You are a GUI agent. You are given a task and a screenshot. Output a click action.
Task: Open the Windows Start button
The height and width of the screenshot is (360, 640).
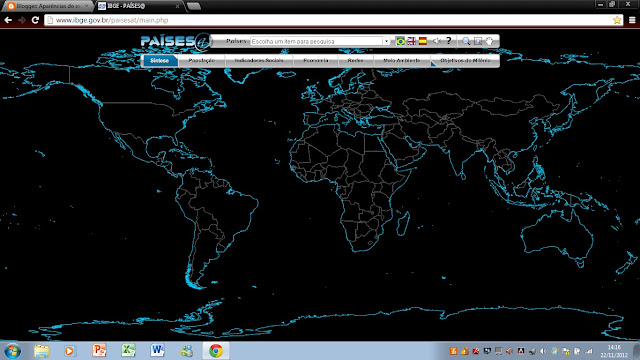[x=12, y=351]
